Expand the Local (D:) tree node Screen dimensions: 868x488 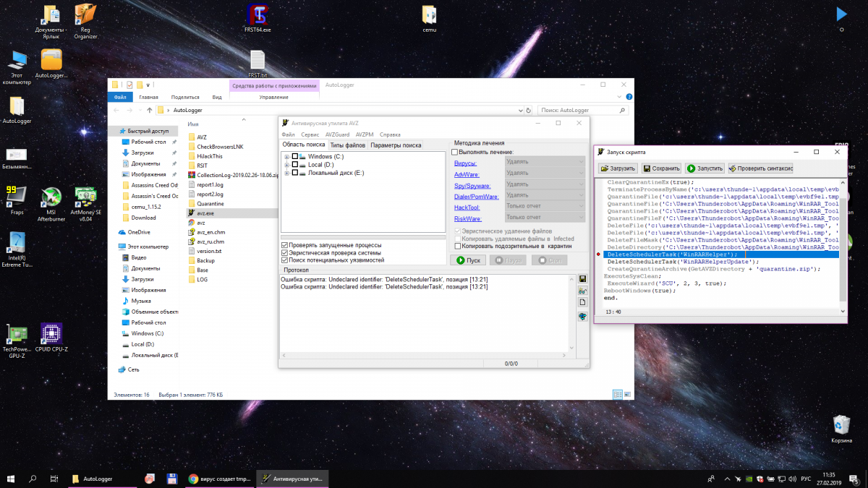point(286,165)
